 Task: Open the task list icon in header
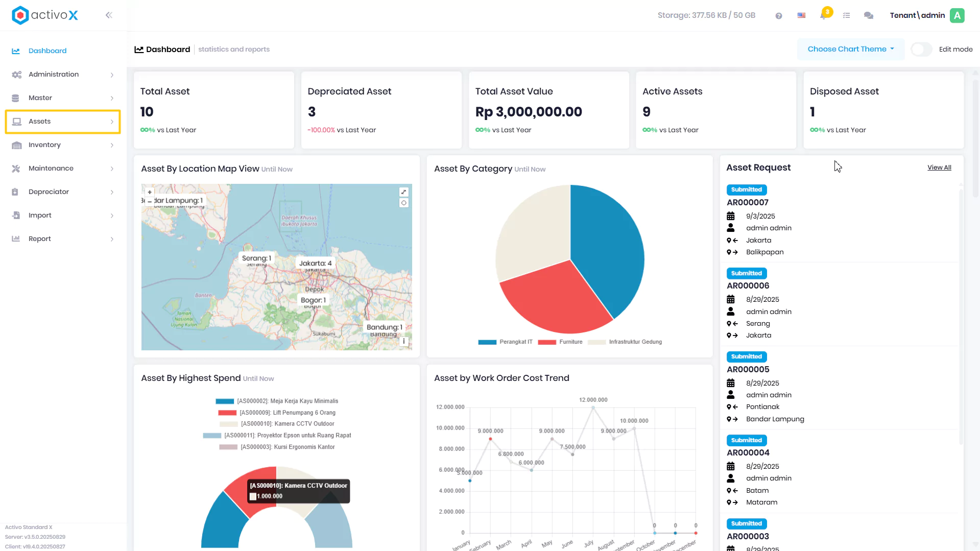click(x=846, y=15)
